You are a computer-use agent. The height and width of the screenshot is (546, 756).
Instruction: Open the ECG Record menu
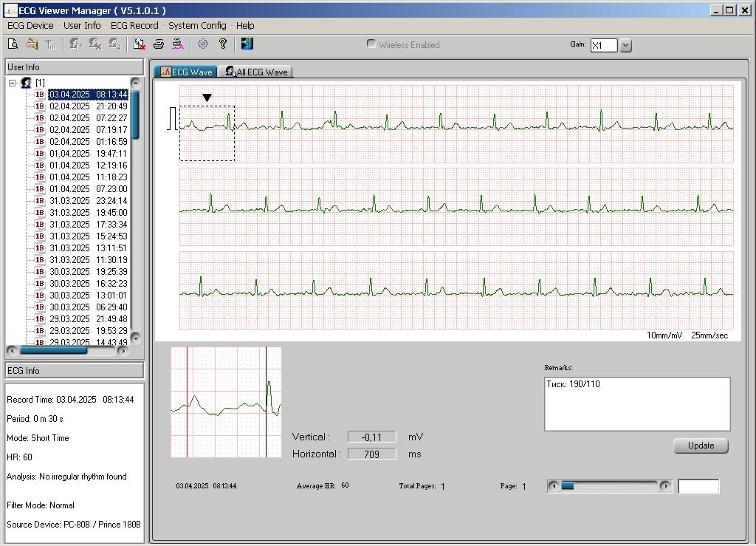click(x=134, y=26)
